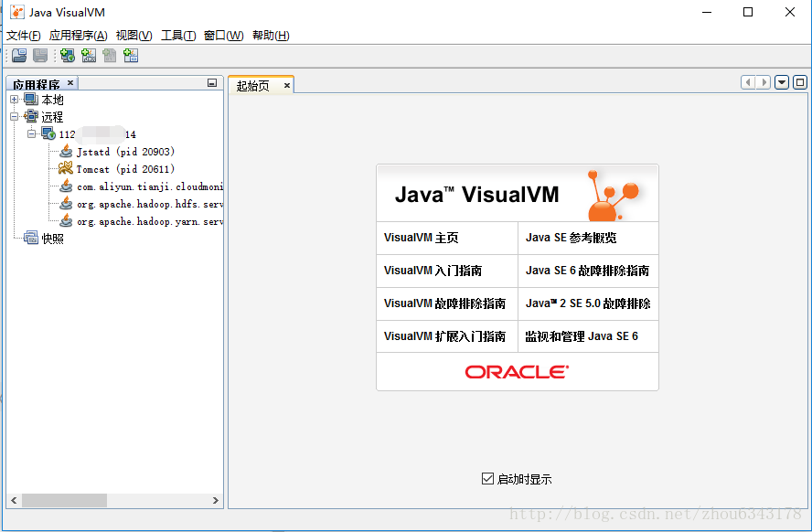Image resolution: width=812 pixels, height=532 pixels.
Task: Click the Oracle logo
Action: point(517,371)
